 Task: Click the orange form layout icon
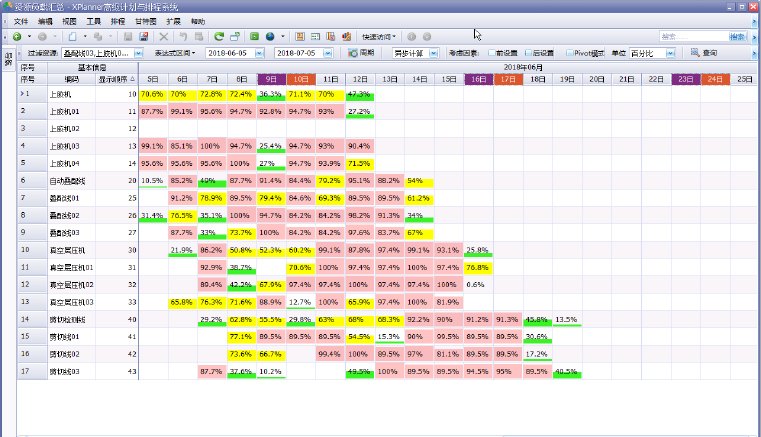pyautogui.click(x=300, y=36)
